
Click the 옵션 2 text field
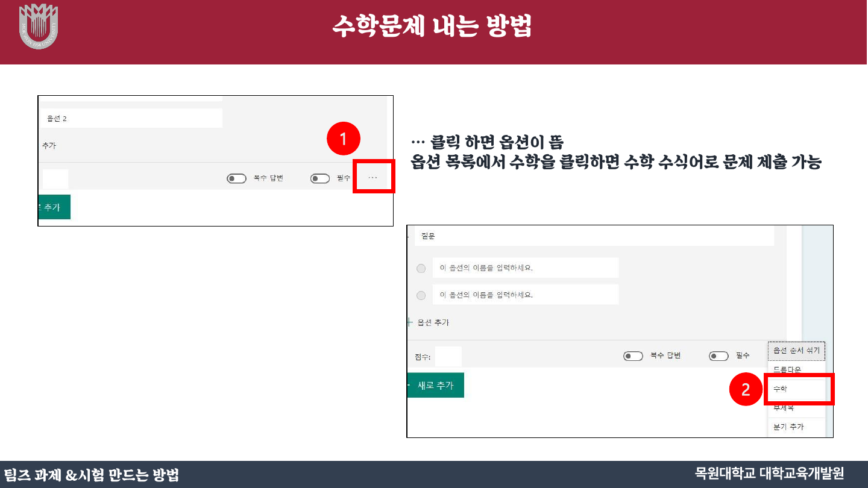pos(132,119)
